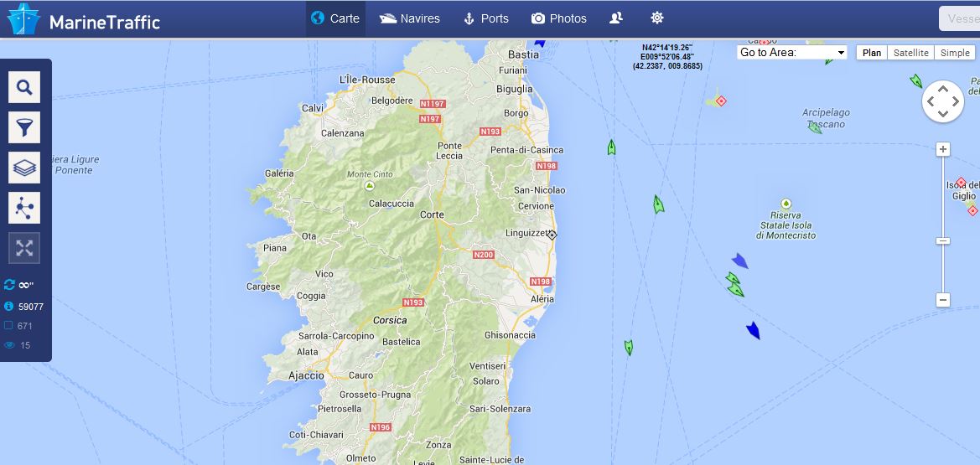The height and width of the screenshot is (465, 980).
Task: Select green vessel east of Ghisonaccia
Action: (629, 348)
